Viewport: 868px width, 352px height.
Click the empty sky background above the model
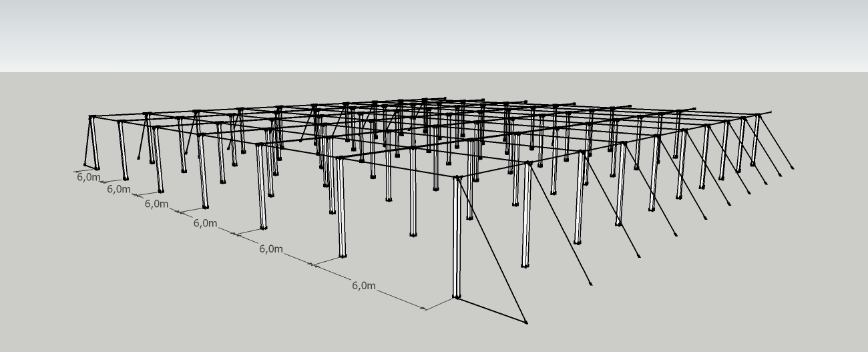(x=434, y=33)
